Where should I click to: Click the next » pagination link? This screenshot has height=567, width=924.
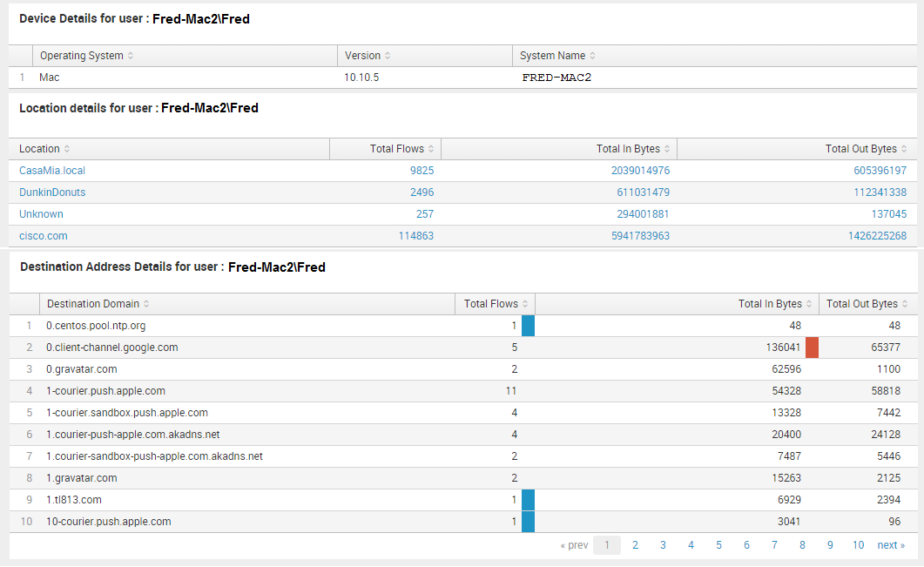[891, 545]
